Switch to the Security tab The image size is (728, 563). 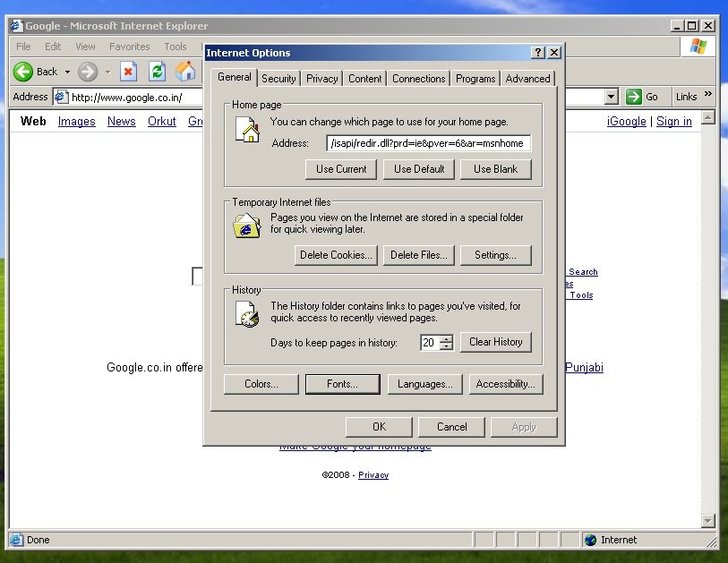[278, 79]
